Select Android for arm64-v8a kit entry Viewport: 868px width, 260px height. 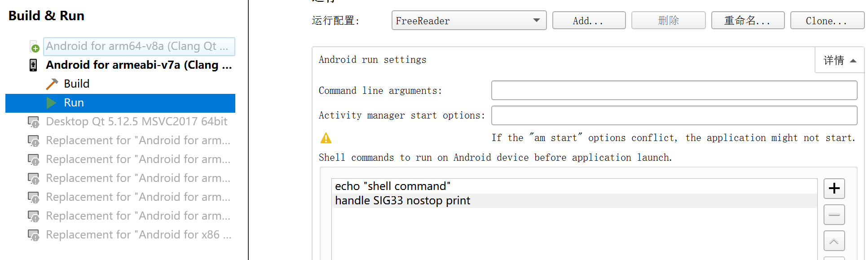[139, 46]
